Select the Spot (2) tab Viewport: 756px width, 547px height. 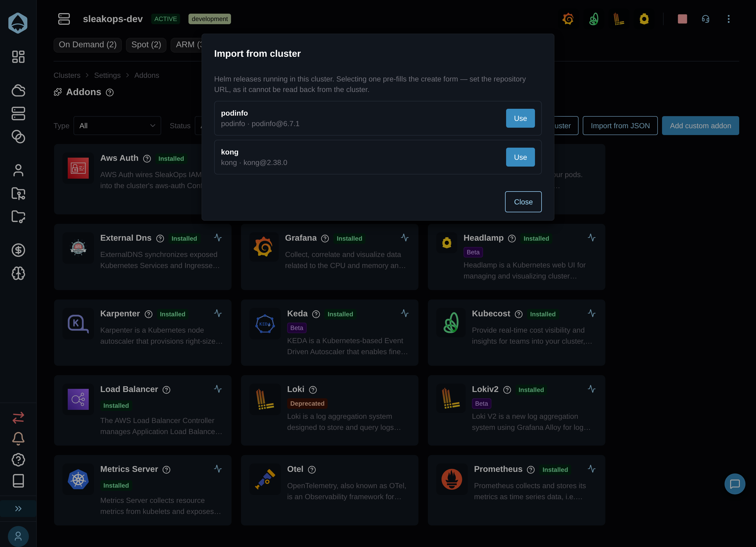(146, 45)
